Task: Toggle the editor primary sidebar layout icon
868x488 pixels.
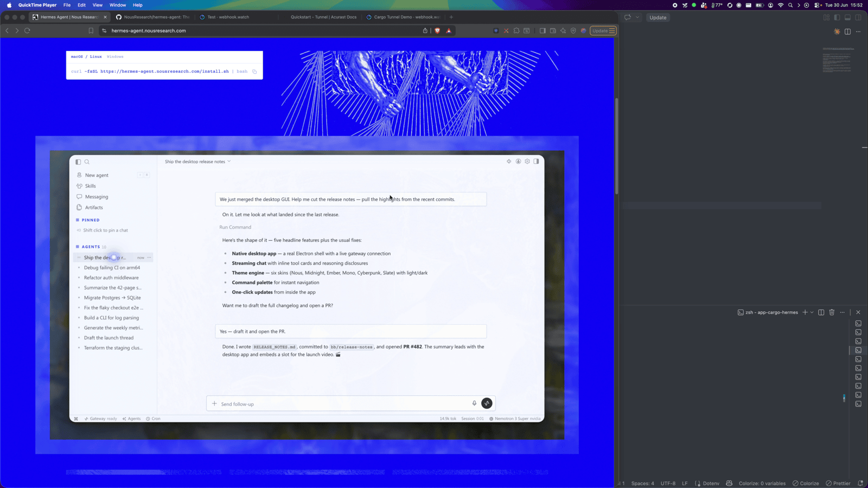Action: [x=837, y=17]
